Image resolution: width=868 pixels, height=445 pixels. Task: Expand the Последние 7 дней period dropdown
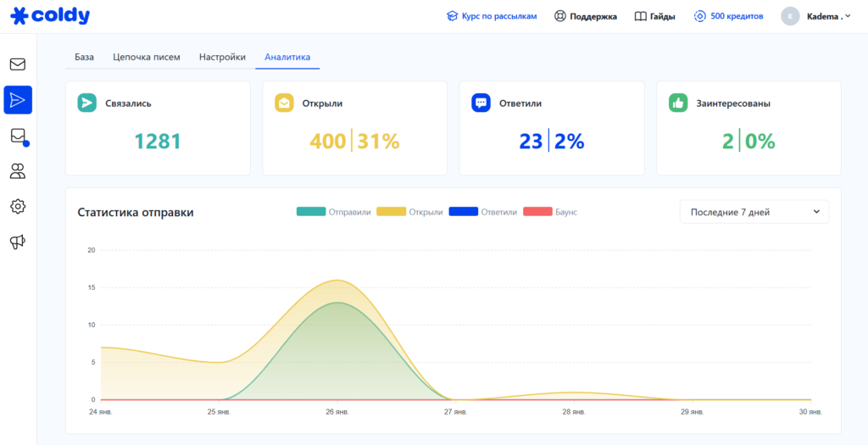click(754, 212)
